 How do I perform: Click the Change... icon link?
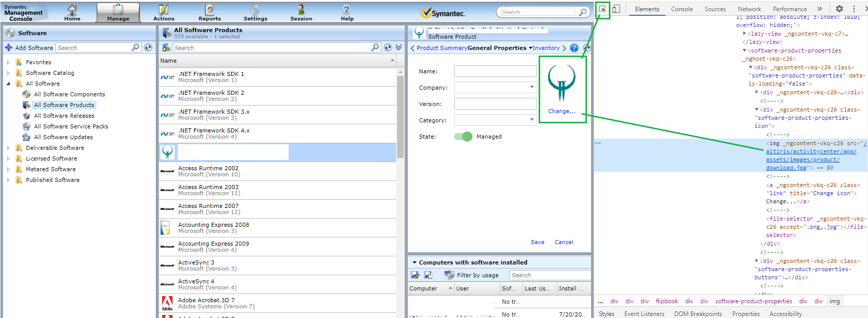point(562,111)
